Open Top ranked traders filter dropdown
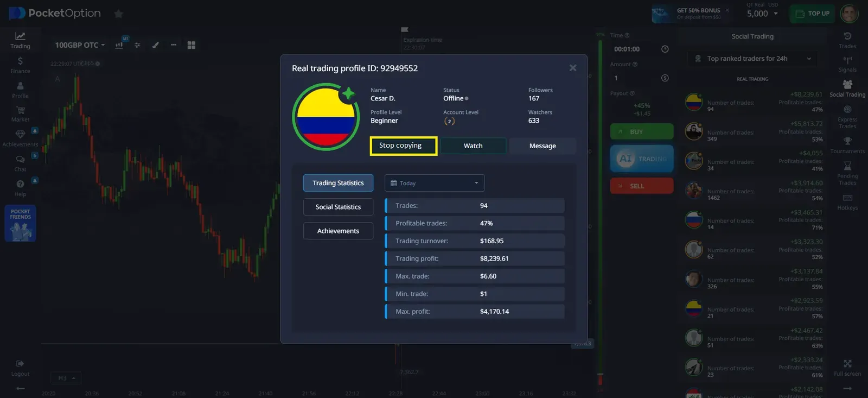Screen dimensions: 868x398 [x=752, y=59]
